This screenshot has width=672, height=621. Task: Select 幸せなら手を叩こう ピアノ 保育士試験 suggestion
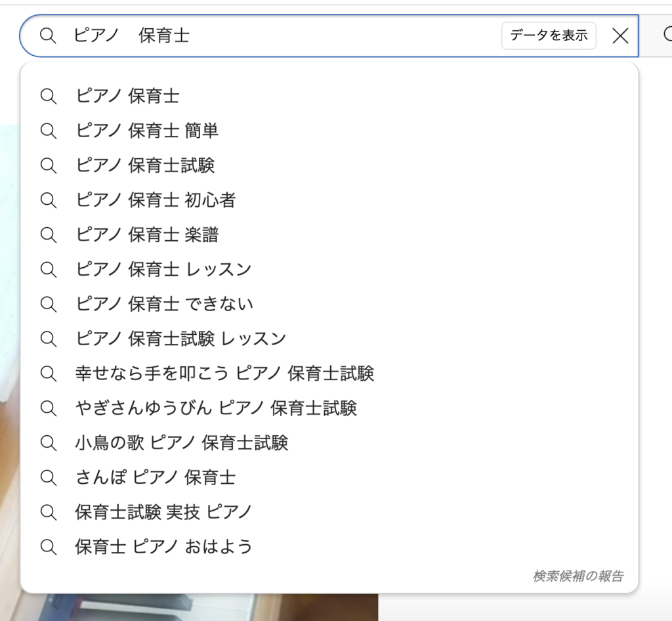(329, 374)
